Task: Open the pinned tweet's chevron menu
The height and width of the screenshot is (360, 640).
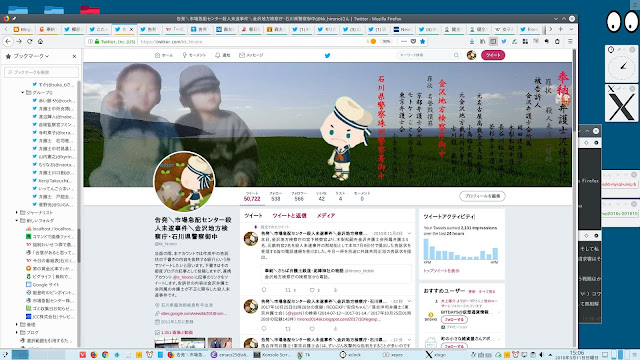Action: [x=409, y=233]
